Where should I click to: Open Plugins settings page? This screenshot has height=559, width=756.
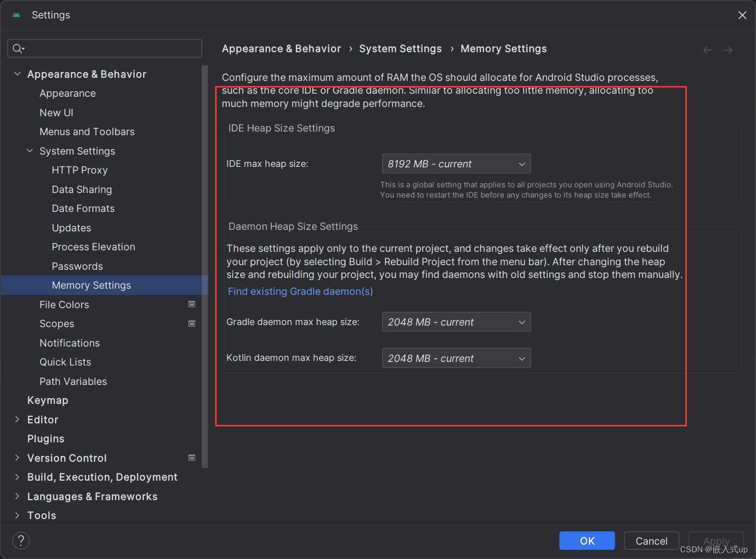(x=46, y=439)
